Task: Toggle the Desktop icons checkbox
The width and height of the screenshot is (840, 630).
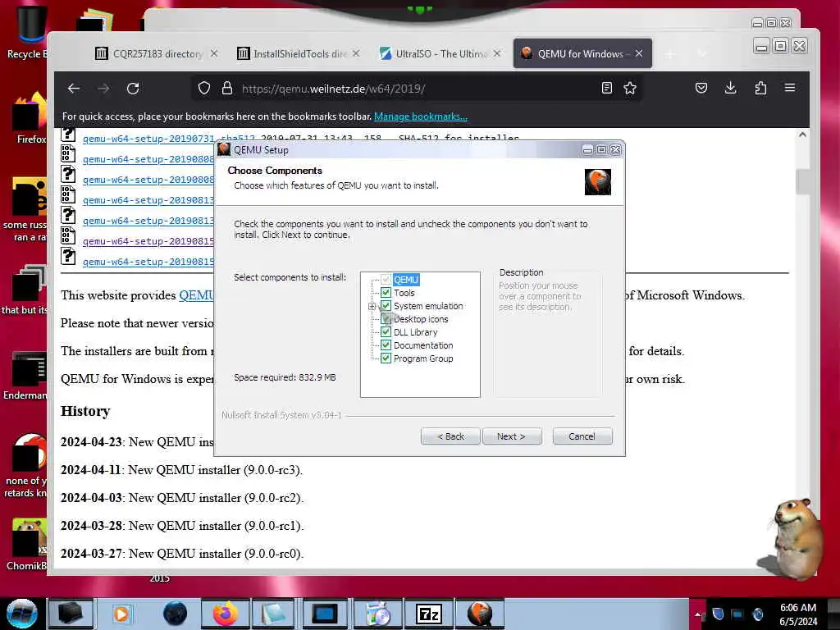Action: pyautogui.click(x=386, y=319)
